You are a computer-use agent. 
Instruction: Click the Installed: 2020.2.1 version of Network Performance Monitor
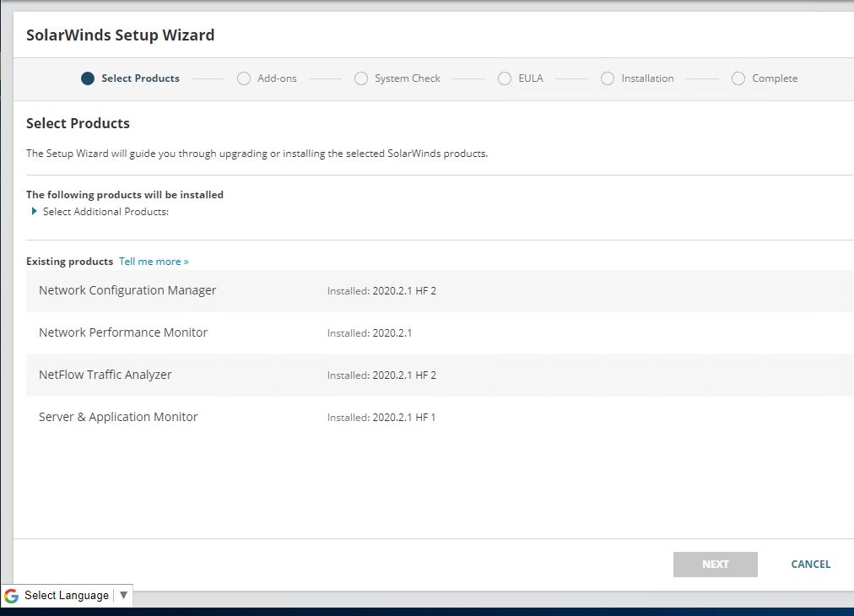click(370, 332)
